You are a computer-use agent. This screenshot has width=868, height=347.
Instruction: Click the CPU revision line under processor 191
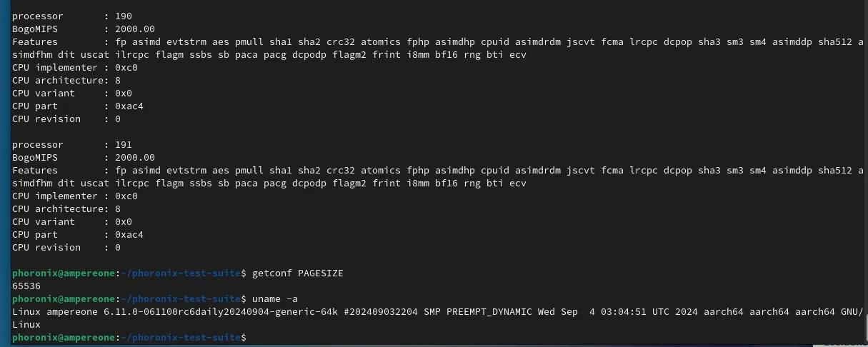click(x=66, y=247)
